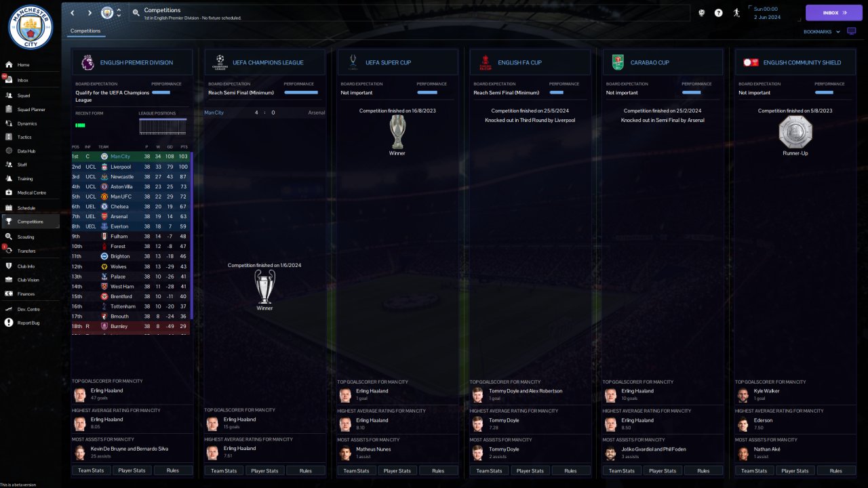This screenshot has width=868, height=488.
Task: Click the world globe icon in the top bar
Action: click(x=701, y=13)
